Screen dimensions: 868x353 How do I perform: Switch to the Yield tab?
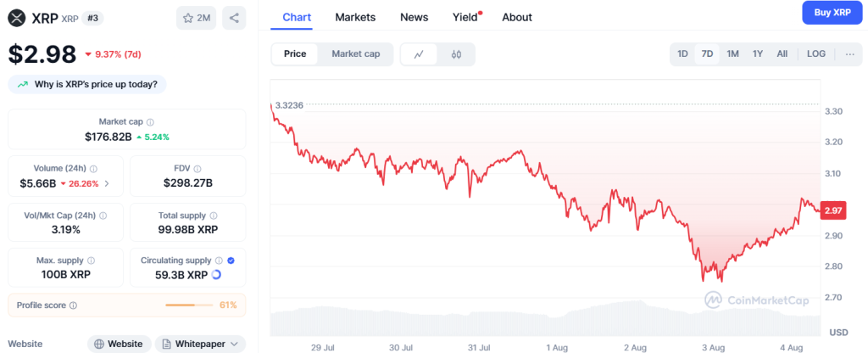(465, 17)
